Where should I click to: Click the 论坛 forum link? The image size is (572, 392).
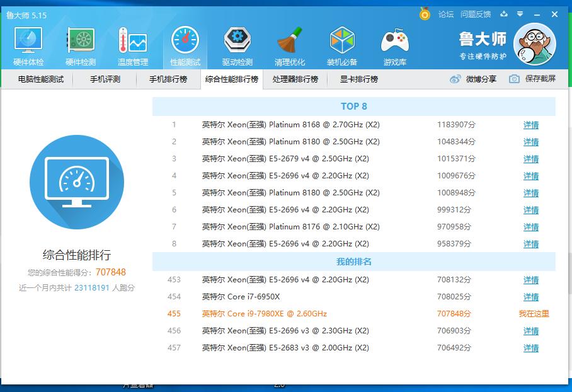point(446,14)
